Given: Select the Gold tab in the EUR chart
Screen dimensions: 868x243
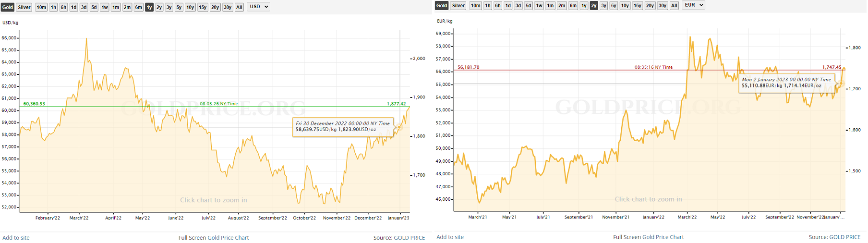Looking at the screenshot, I should click(442, 5).
